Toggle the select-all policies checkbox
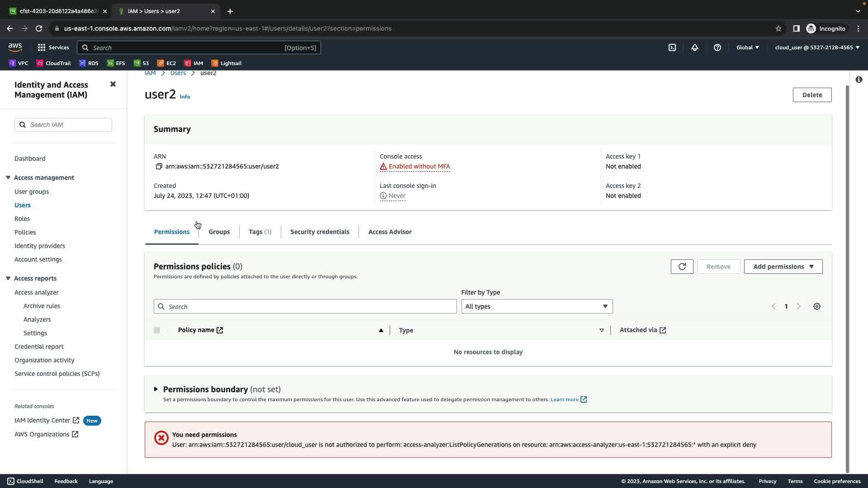The width and height of the screenshot is (868, 488). pyautogui.click(x=157, y=330)
